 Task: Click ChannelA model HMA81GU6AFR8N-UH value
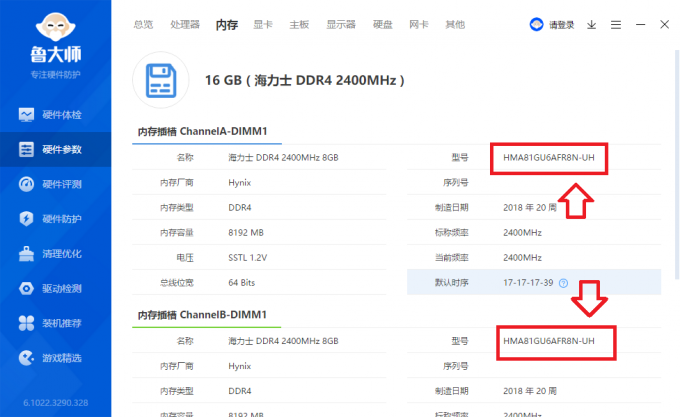click(x=549, y=158)
